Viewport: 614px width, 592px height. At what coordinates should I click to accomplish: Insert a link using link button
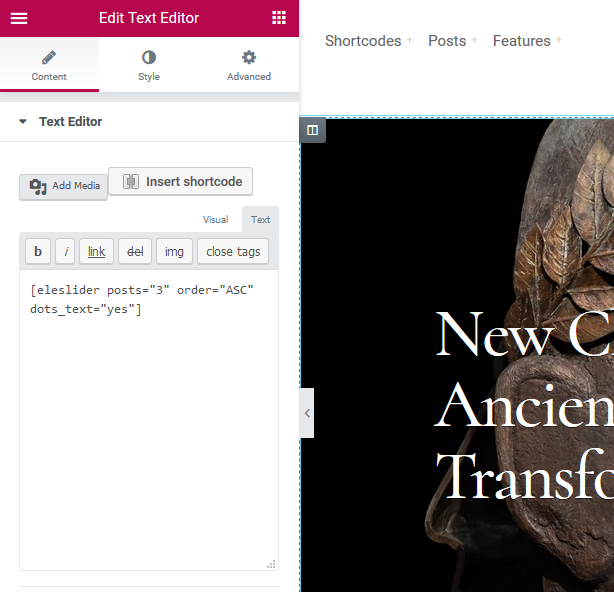pos(96,252)
